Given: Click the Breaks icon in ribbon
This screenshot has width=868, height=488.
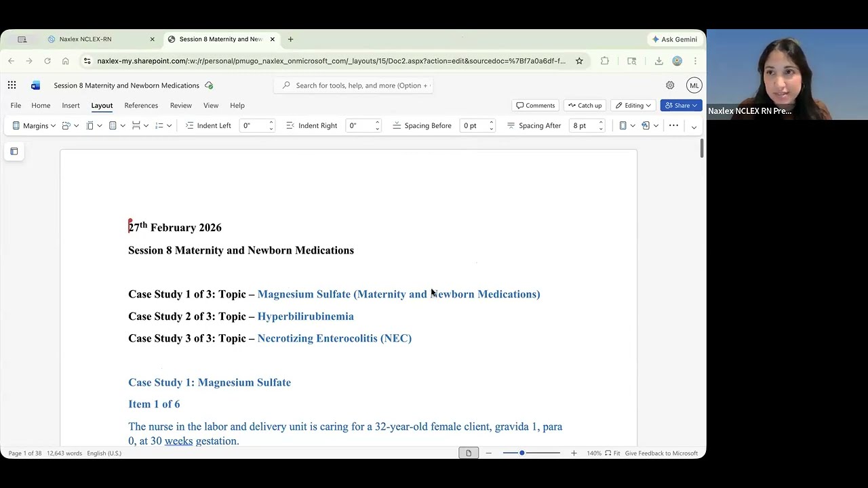Looking at the screenshot, I should 136,125.
